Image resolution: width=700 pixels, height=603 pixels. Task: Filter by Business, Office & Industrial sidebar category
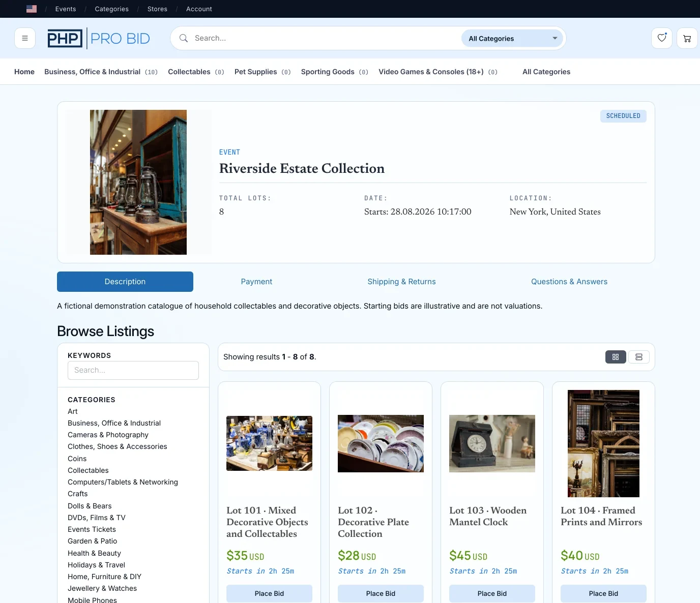pyautogui.click(x=114, y=423)
